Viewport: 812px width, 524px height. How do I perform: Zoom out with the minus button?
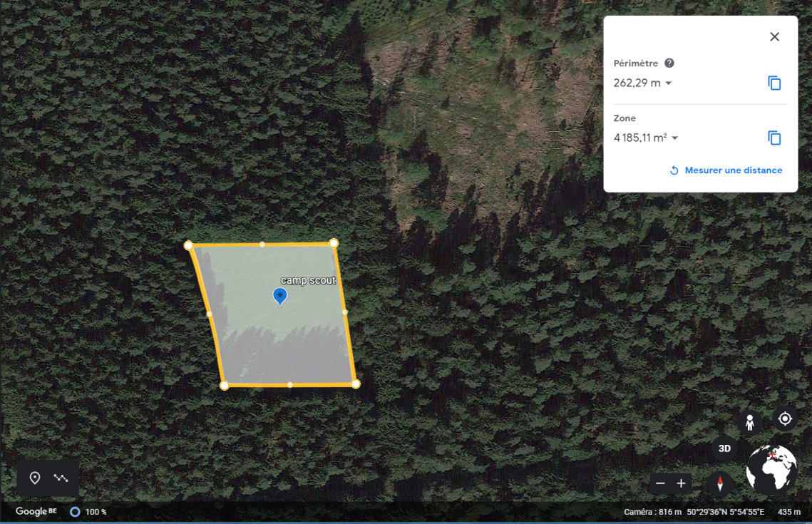(660, 484)
